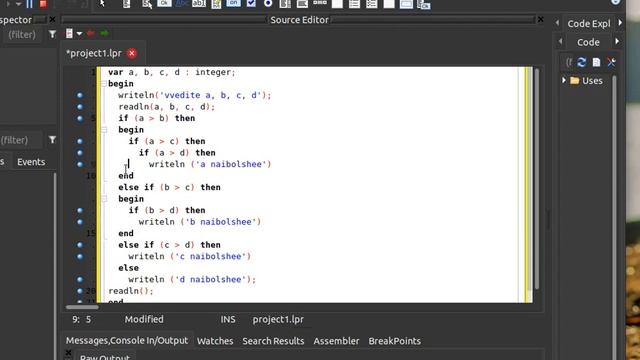This screenshot has width=640, height=360.
Task: Click right arrow beside Code tab
Action: [x=617, y=41]
